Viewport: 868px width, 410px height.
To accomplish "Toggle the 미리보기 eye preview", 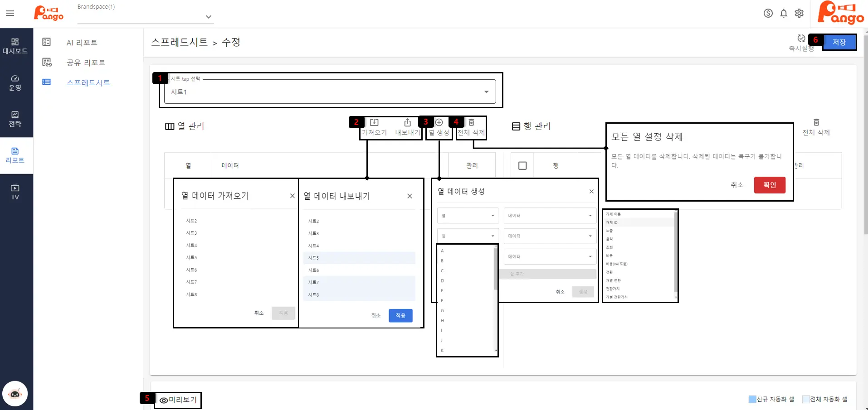I will pyautogui.click(x=164, y=400).
